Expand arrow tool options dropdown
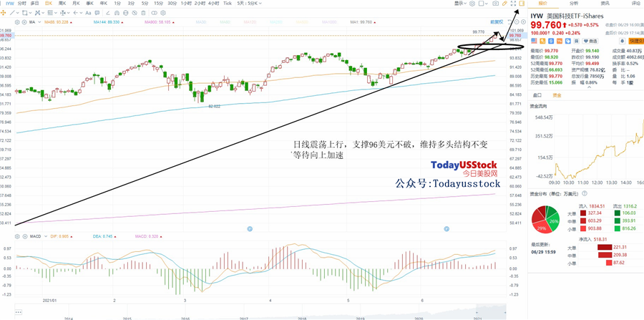 tap(82, 13)
